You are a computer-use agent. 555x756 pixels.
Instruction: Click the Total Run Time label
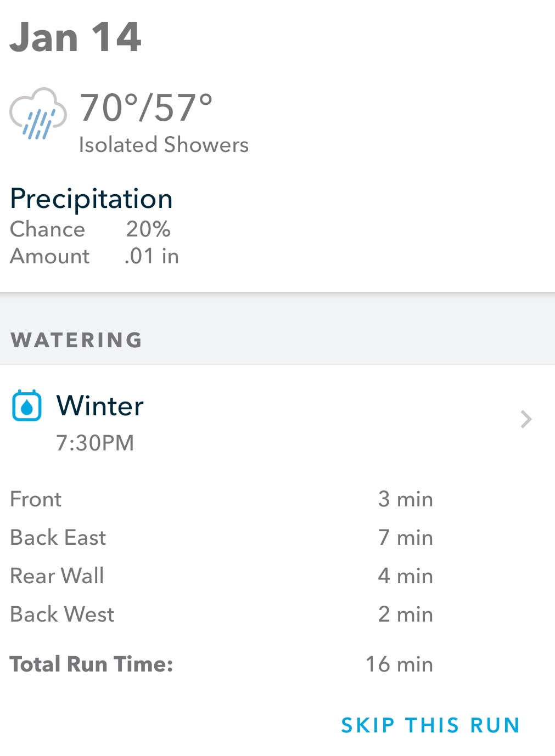(92, 664)
